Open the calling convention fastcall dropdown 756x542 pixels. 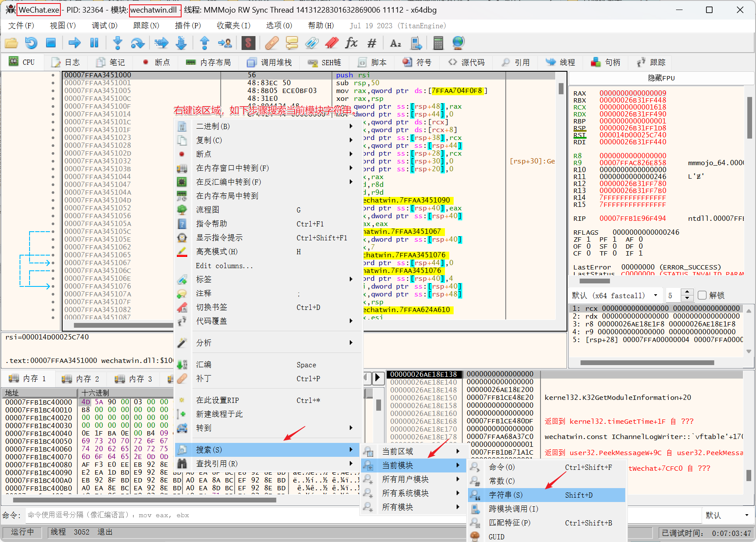615,296
